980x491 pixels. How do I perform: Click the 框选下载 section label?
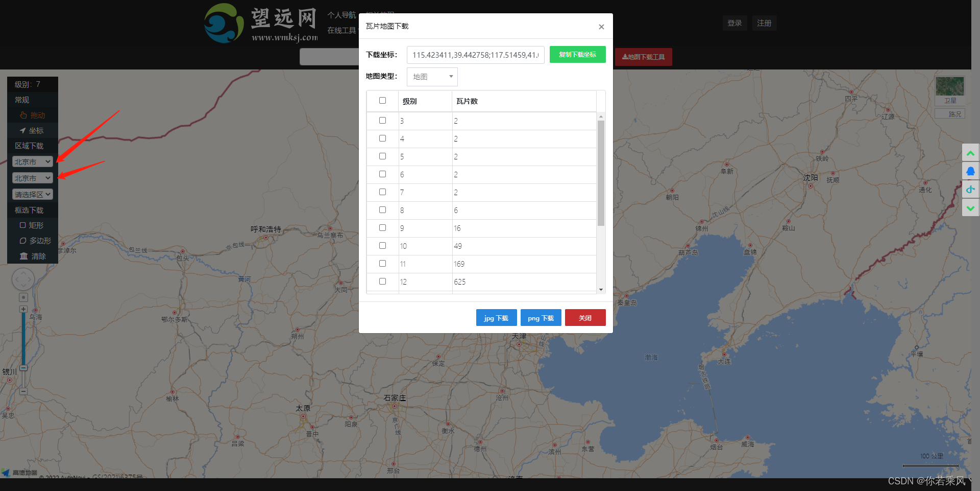29,211
